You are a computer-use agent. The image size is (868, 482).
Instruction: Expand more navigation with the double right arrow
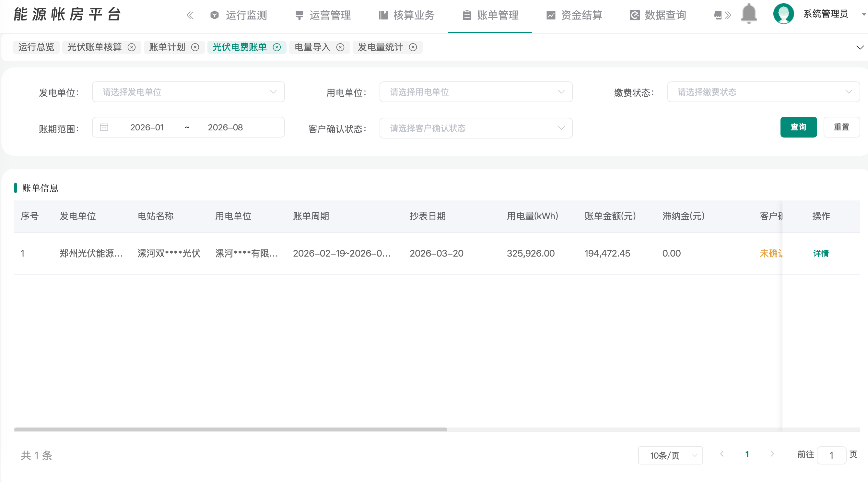[728, 15]
